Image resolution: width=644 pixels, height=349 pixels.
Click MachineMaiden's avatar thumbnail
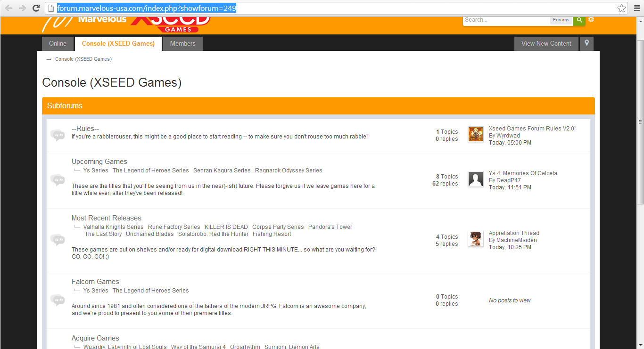pyautogui.click(x=475, y=239)
